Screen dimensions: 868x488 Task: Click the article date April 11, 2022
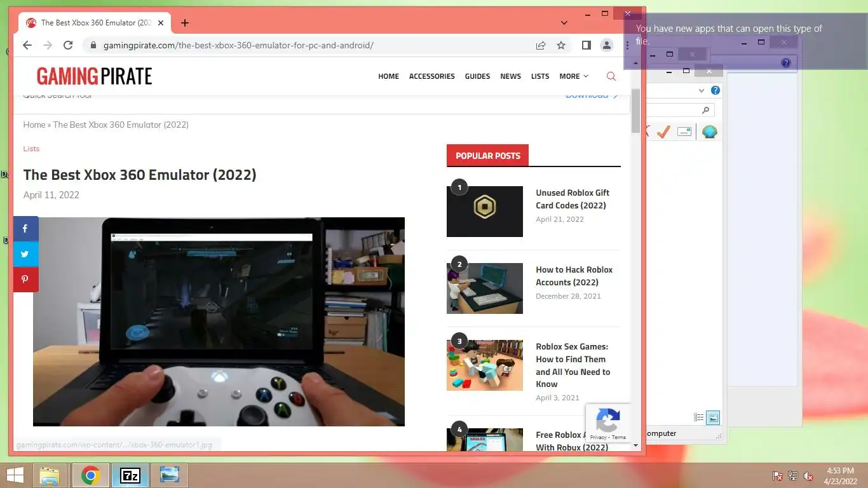coord(51,195)
